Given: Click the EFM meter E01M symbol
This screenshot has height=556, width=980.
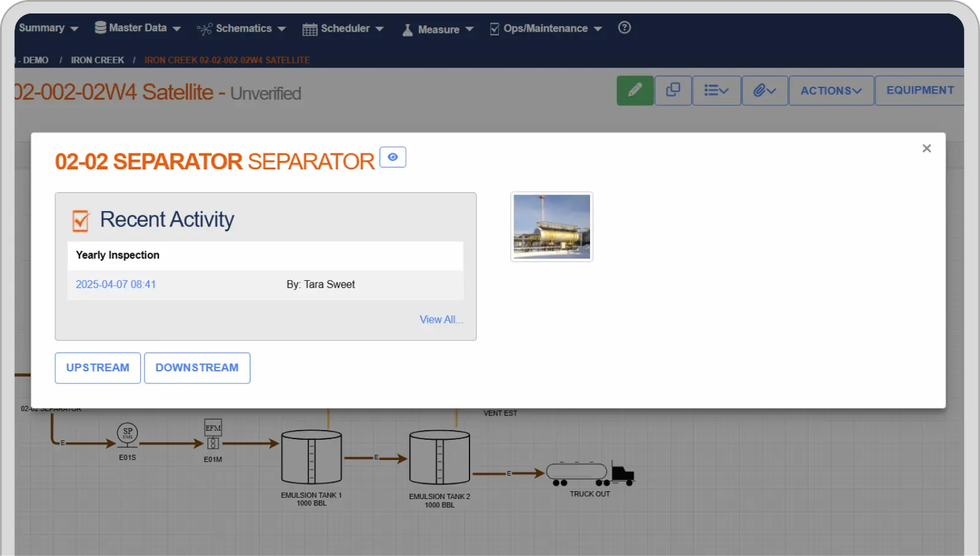Looking at the screenshot, I should (x=213, y=436).
